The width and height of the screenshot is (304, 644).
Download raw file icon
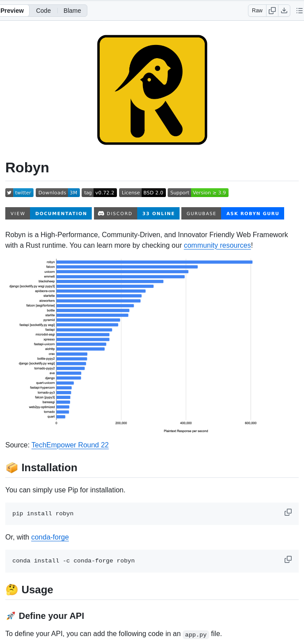284,11
